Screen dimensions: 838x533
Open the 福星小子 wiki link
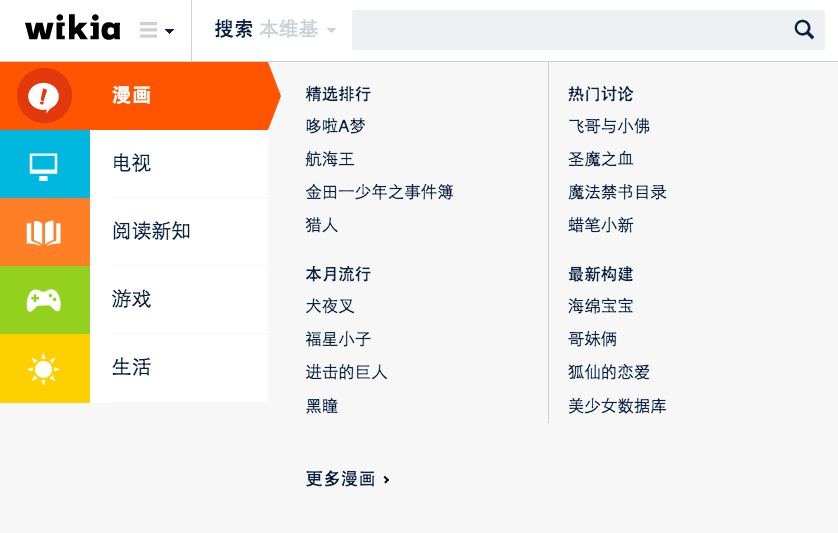click(338, 339)
